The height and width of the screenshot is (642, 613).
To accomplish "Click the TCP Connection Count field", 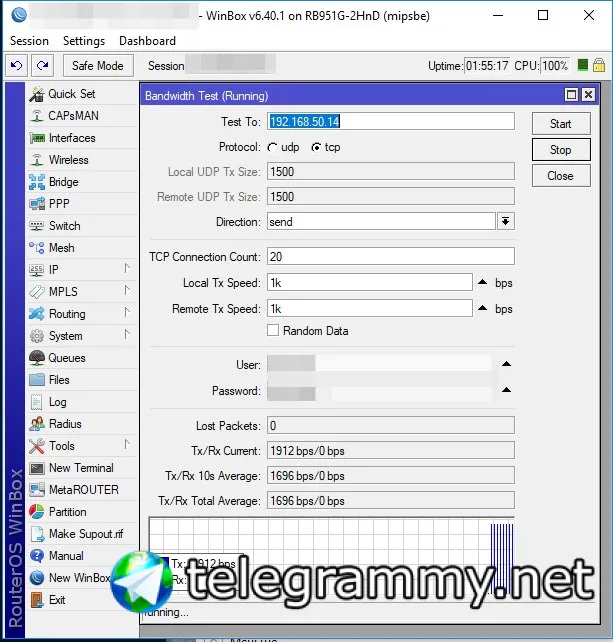I will [x=391, y=257].
